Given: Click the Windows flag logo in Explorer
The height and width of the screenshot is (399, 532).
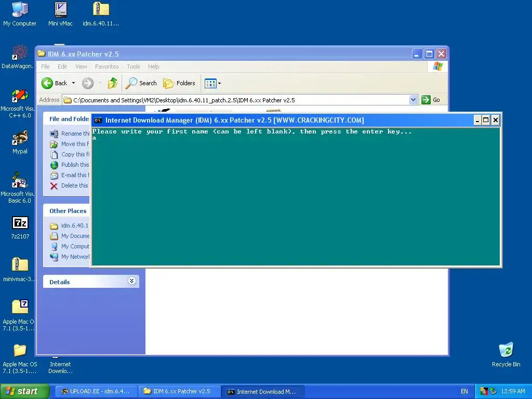Looking at the screenshot, I should (437, 66).
